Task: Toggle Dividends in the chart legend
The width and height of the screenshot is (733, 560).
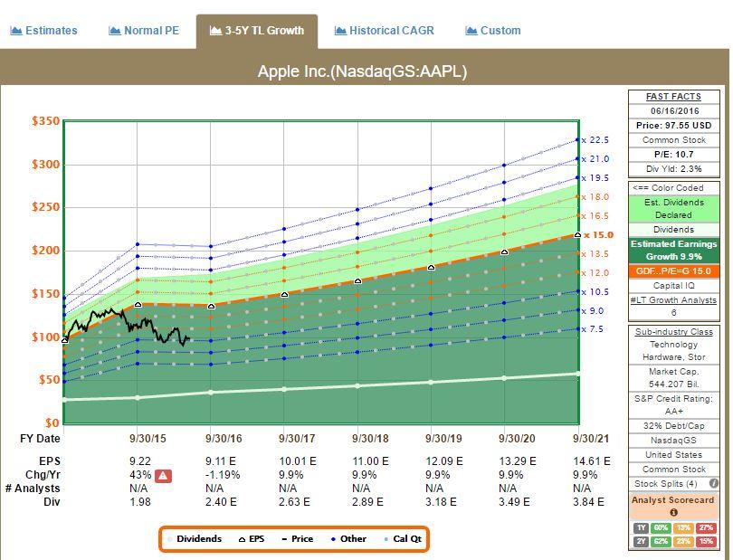Action: click(x=195, y=539)
